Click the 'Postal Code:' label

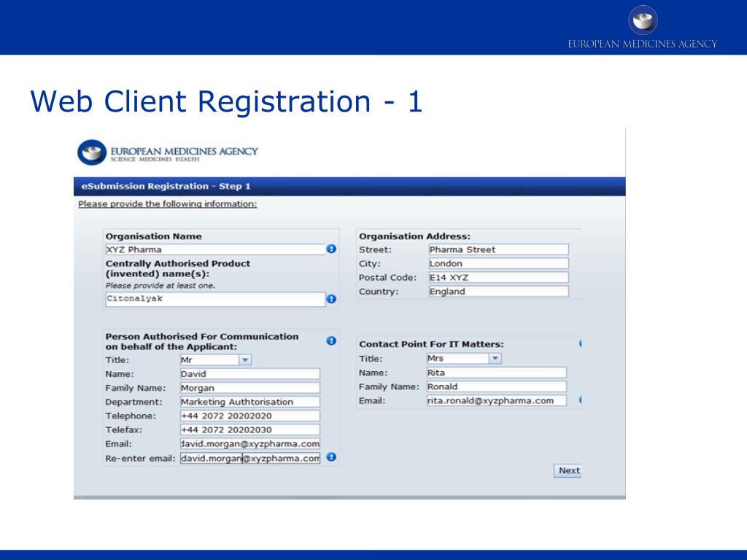point(387,278)
